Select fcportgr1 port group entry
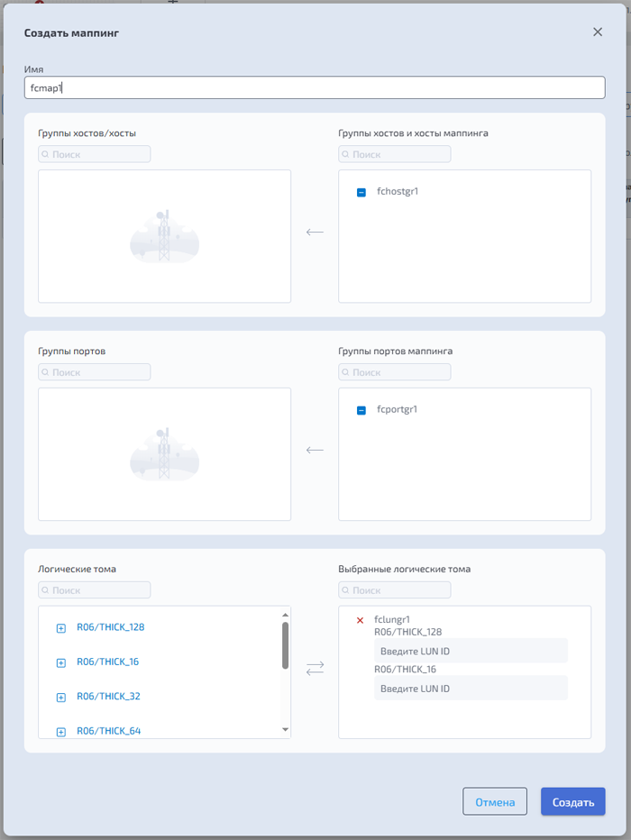Viewport: 631px width, 840px height. pos(397,409)
